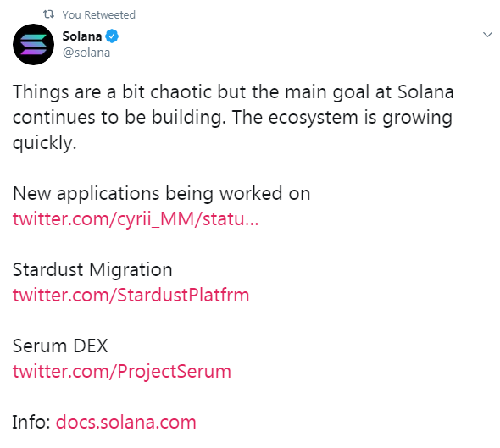The height and width of the screenshot is (448, 500).
Task: Expand the tweet options chevron
Action: (x=487, y=35)
